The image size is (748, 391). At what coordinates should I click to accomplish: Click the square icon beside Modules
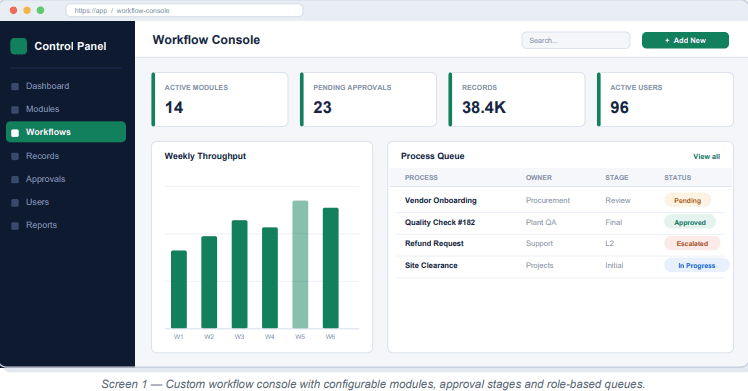[15, 110]
